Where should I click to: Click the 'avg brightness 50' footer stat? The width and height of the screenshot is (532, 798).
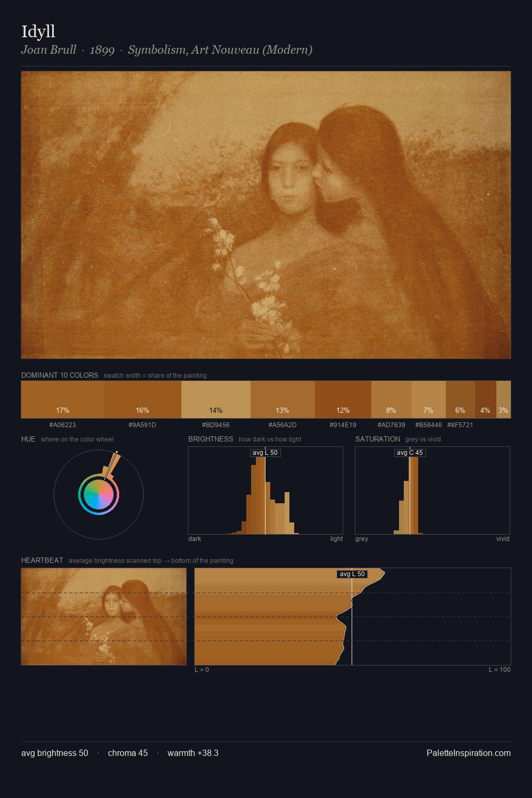[x=55, y=753]
